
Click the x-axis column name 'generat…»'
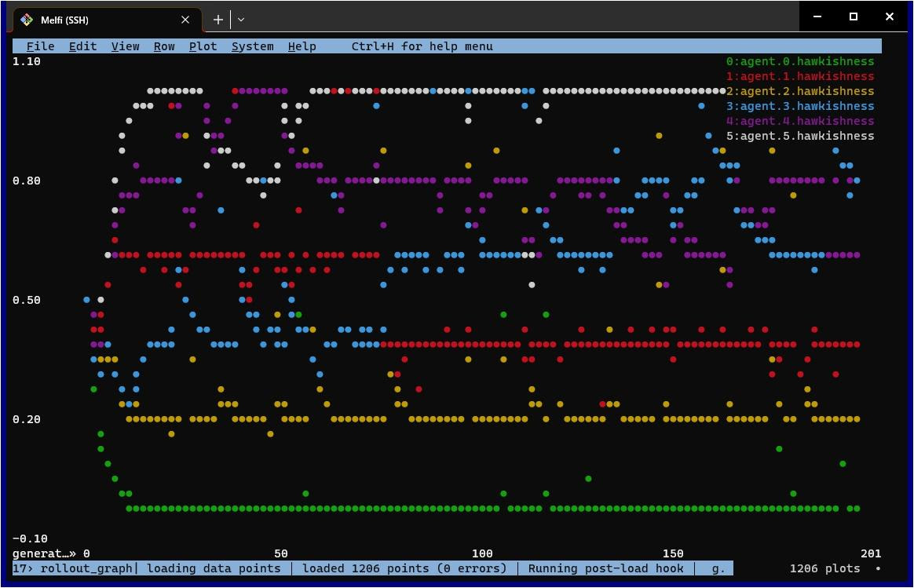coord(44,553)
